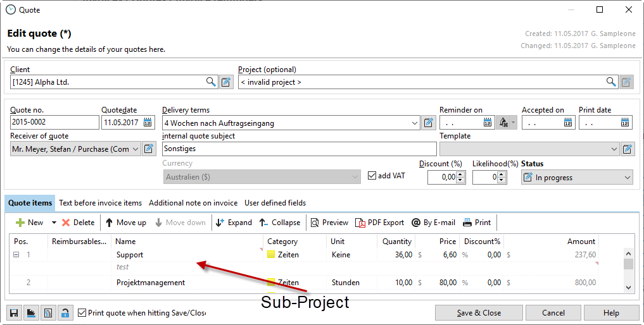644x325 pixels.
Task: Click PDF Export in the toolbar
Action: 379,223
